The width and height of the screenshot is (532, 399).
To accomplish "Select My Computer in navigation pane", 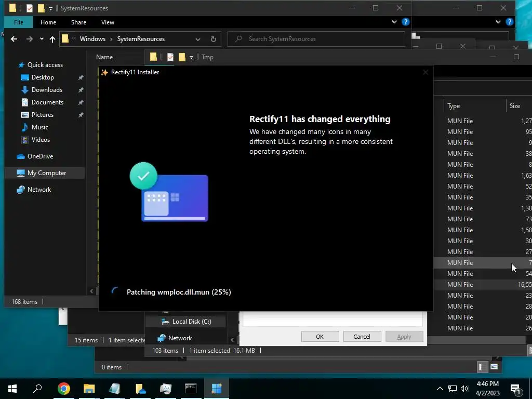I will coord(45,173).
